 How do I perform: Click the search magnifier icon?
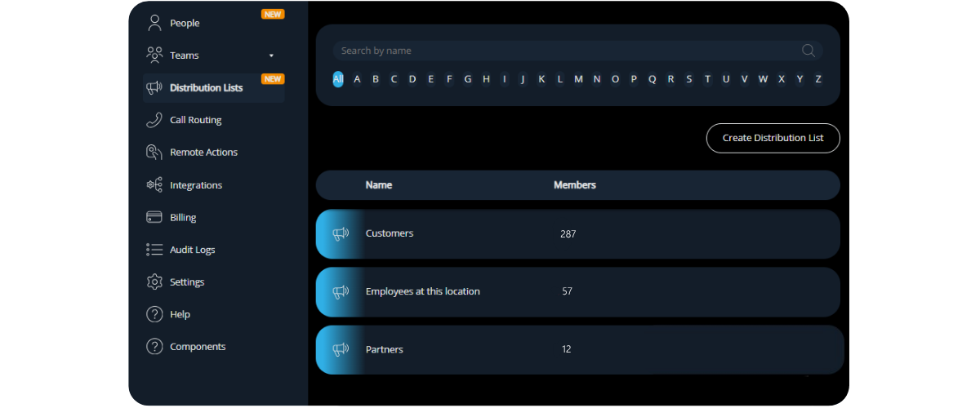click(x=808, y=51)
